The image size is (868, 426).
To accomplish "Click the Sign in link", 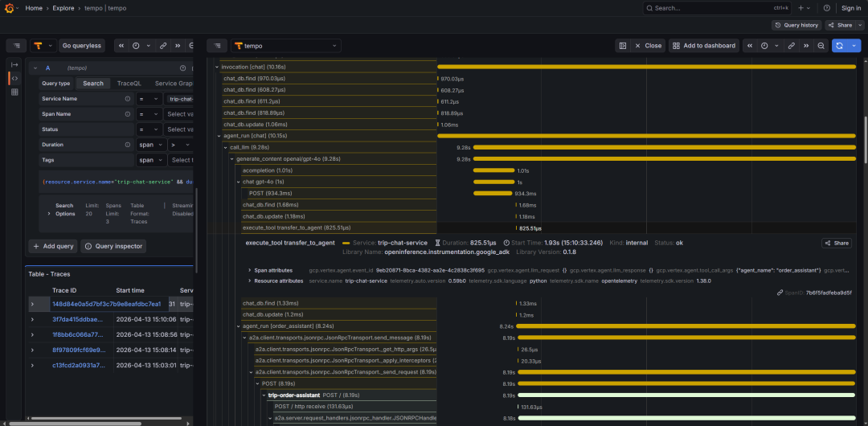I will pos(851,8).
